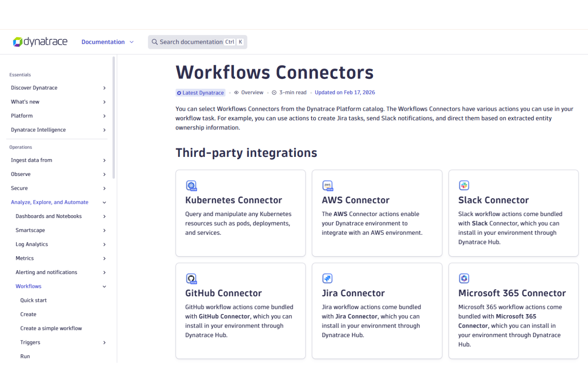Screen dimensions: 588x392
Task: Click the Jira Connector icon
Action: (x=327, y=278)
